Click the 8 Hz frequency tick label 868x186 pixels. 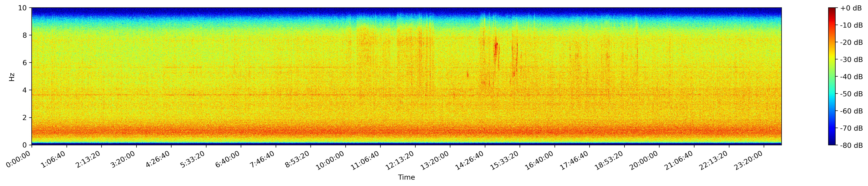click(25, 35)
